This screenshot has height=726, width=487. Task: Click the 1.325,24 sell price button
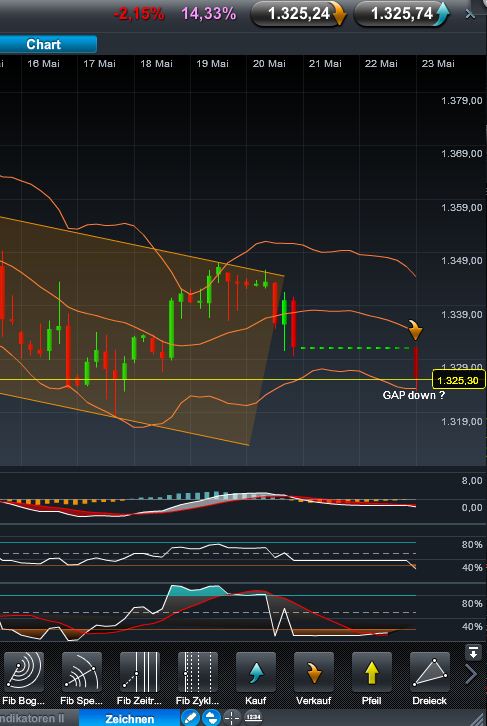click(x=299, y=14)
